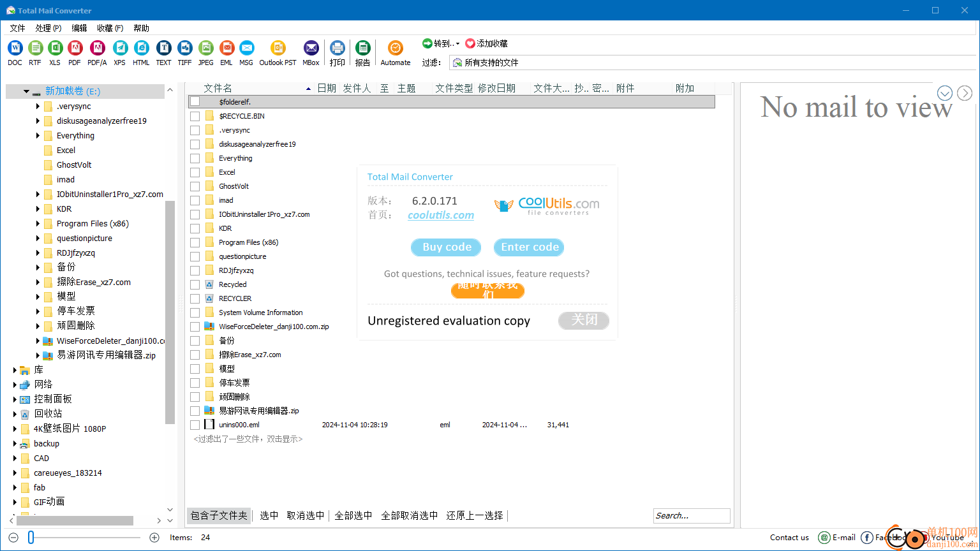
Task: Add to favorites heart icon
Action: click(x=470, y=43)
